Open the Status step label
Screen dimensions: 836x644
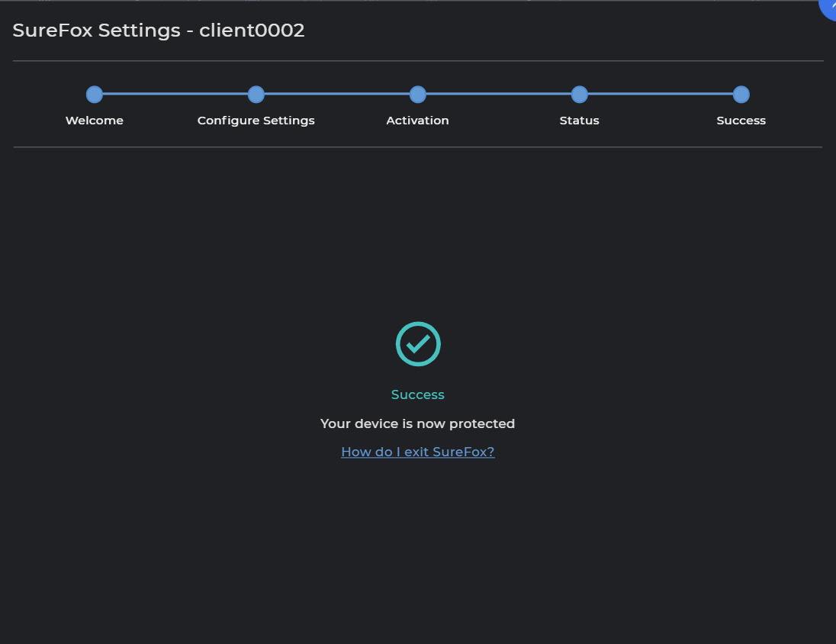(x=580, y=121)
